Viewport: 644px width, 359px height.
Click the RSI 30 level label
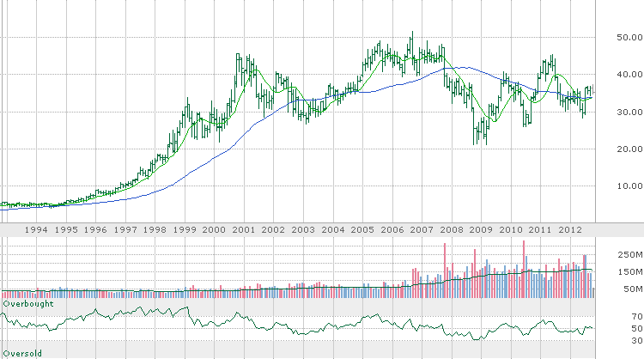[x=637, y=340]
